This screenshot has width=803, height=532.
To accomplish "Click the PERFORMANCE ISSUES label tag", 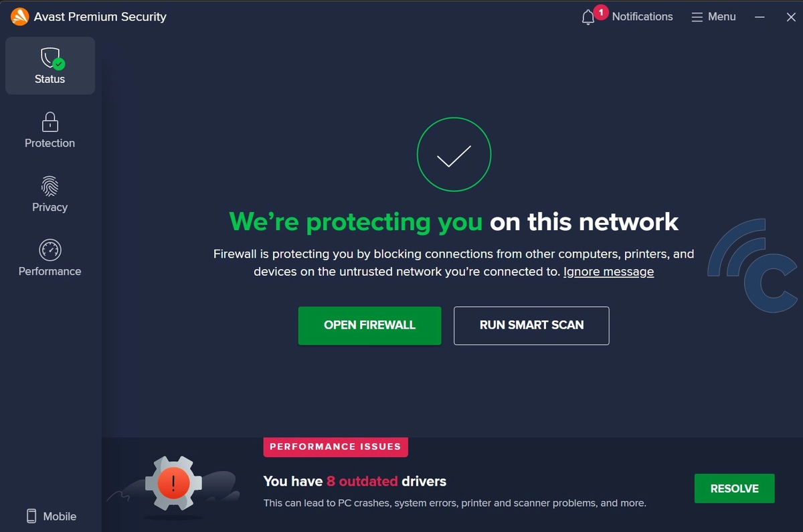I will 335,446.
